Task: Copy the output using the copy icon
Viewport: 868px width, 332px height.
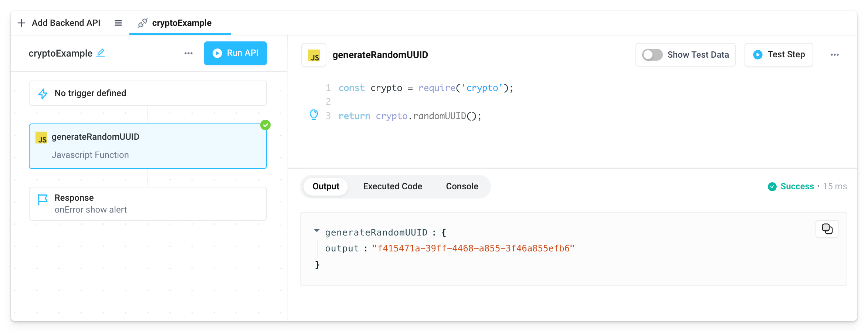Action: click(x=827, y=228)
